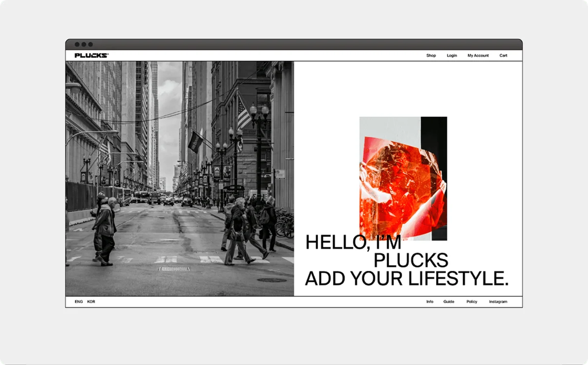
Task: Click the PLUCKS logo in the header
Action: (91, 55)
